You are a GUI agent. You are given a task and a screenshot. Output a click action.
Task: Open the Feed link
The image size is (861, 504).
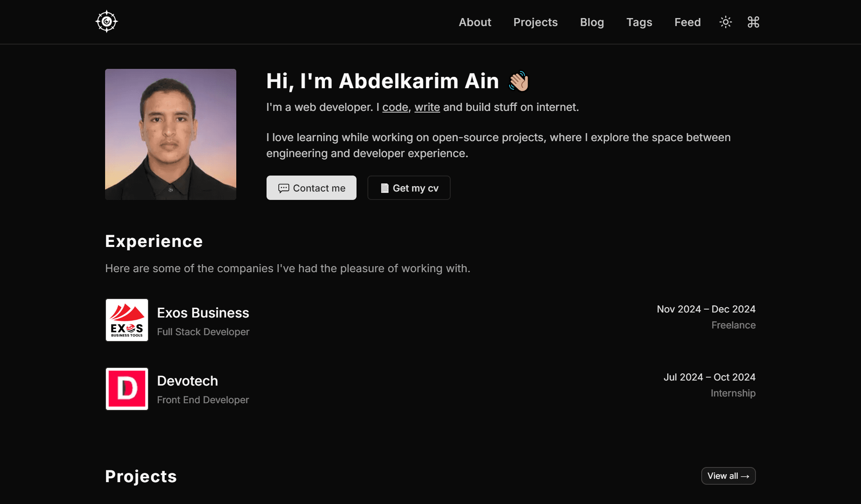pos(687,22)
